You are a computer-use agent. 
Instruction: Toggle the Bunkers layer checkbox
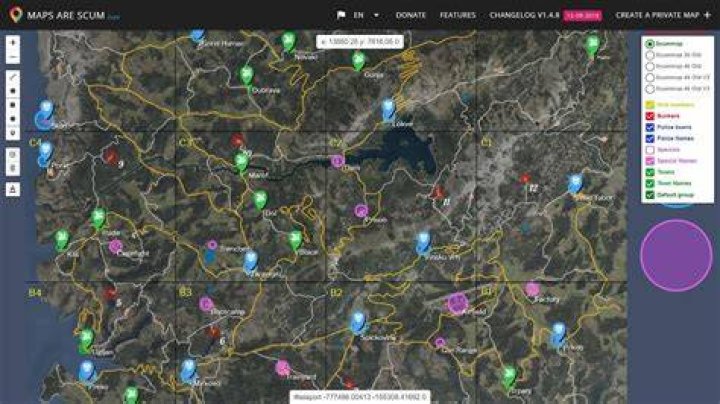coord(650,116)
